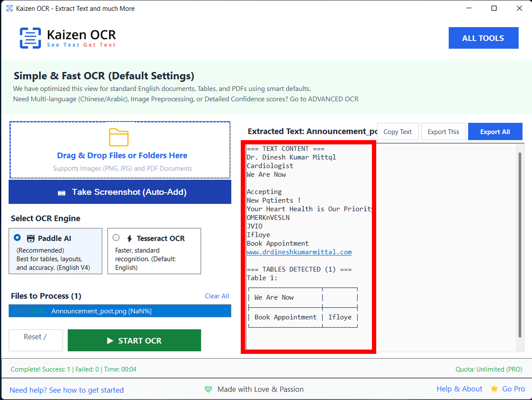Click the Export All button

(x=495, y=132)
